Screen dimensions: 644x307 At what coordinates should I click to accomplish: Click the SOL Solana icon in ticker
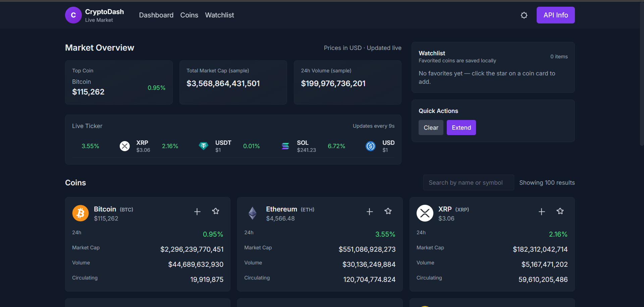285,146
